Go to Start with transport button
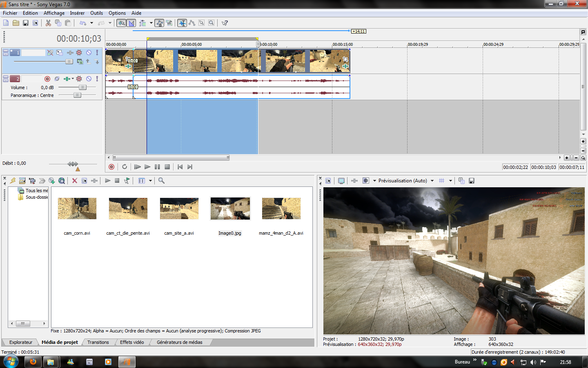 coord(180,167)
